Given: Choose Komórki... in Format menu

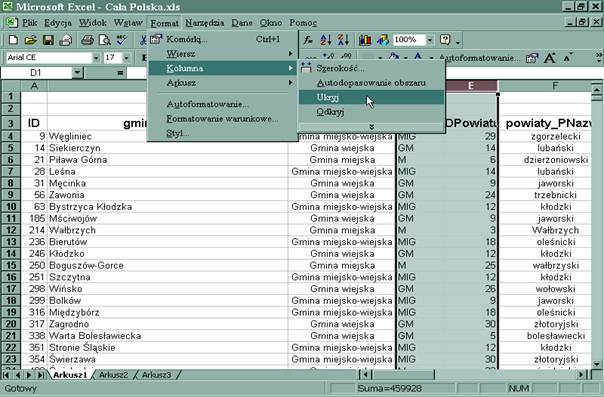Looking at the screenshot, I should [x=223, y=39].
